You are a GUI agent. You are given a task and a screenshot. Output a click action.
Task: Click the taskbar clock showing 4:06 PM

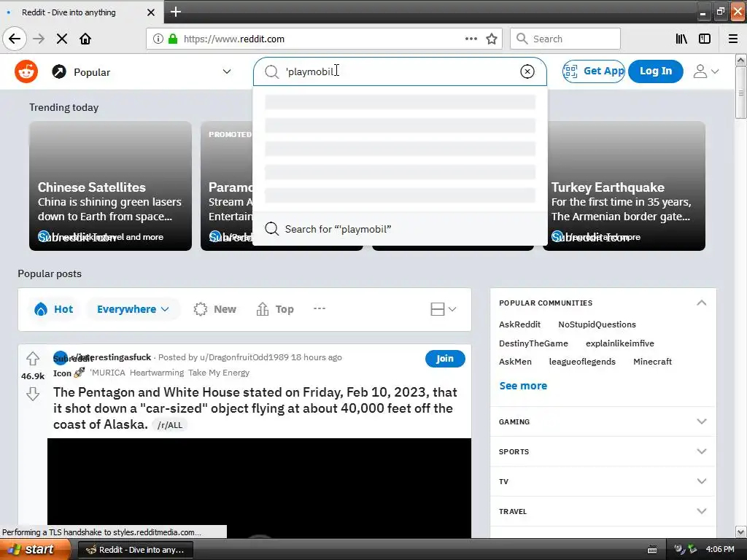[720, 550]
